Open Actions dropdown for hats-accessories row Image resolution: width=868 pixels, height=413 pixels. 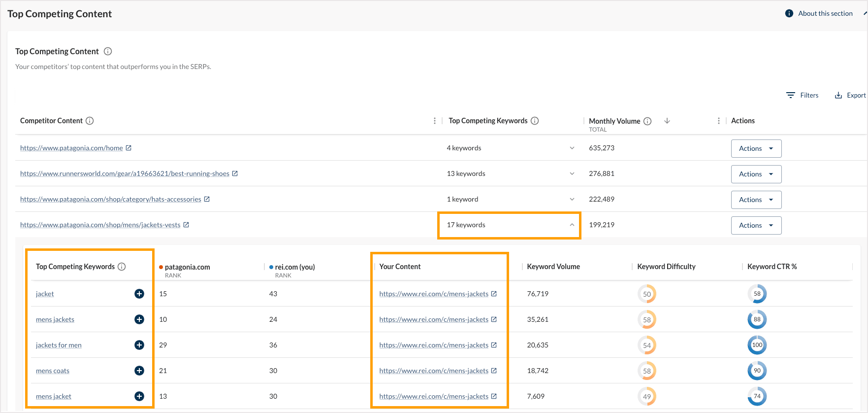(756, 200)
